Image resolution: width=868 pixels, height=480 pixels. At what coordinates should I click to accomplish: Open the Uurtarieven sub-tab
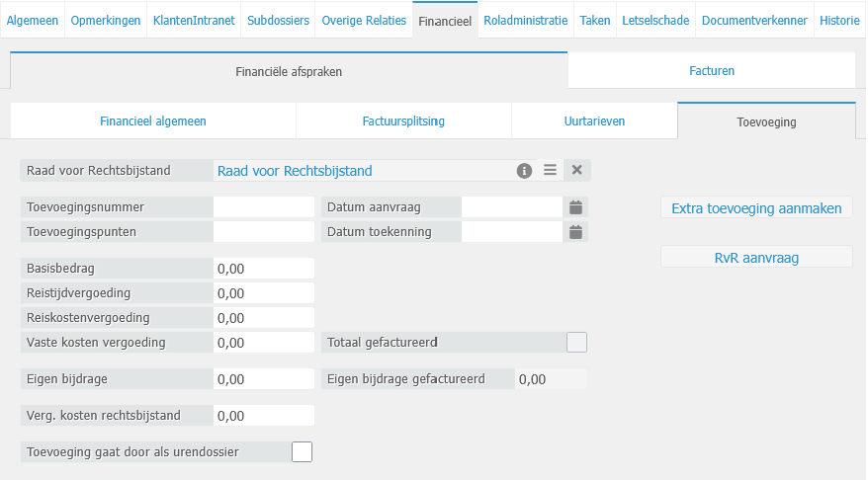coord(594,121)
